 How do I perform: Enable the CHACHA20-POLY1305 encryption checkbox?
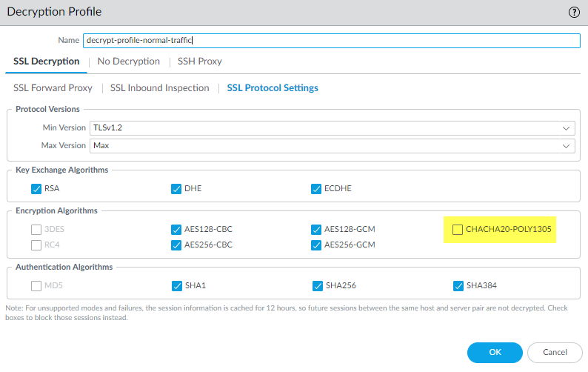[458, 230]
